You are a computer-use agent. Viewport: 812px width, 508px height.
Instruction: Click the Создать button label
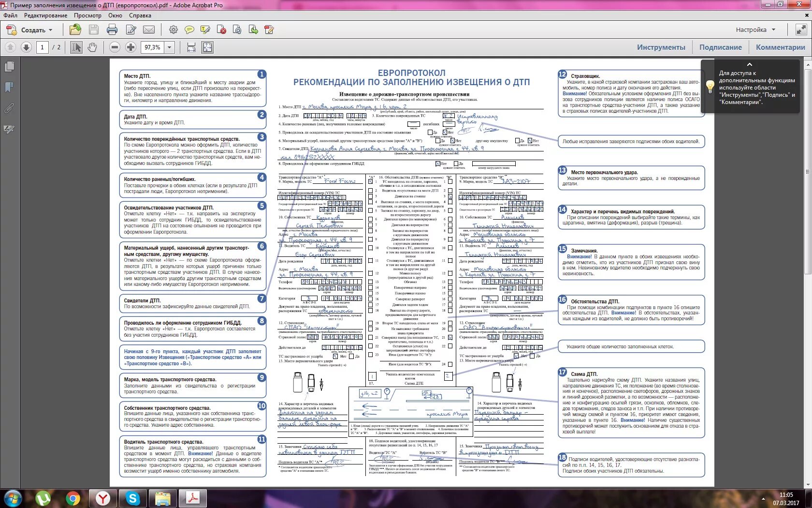tap(33, 30)
